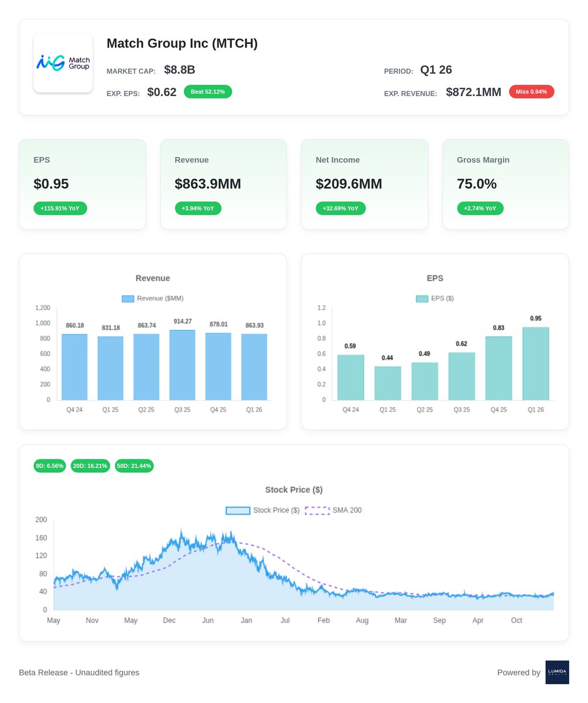
Task: Click the +115.91% YoY EPS badge
Action: point(60,208)
